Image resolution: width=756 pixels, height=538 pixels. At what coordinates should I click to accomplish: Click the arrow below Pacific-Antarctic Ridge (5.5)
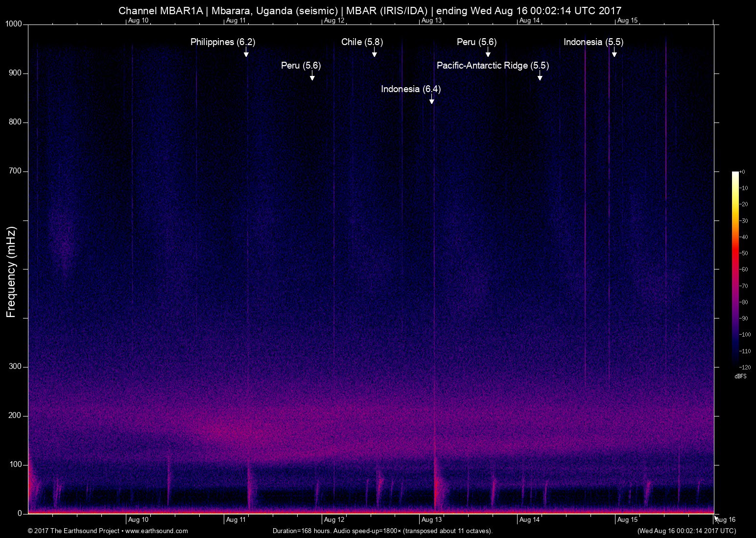coord(540,76)
